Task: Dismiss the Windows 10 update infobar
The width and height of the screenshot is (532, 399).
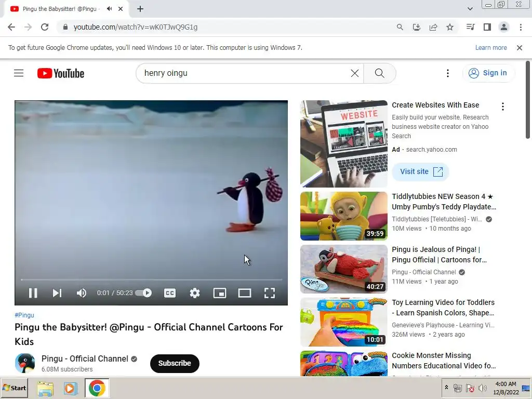Action: [x=520, y=48]
